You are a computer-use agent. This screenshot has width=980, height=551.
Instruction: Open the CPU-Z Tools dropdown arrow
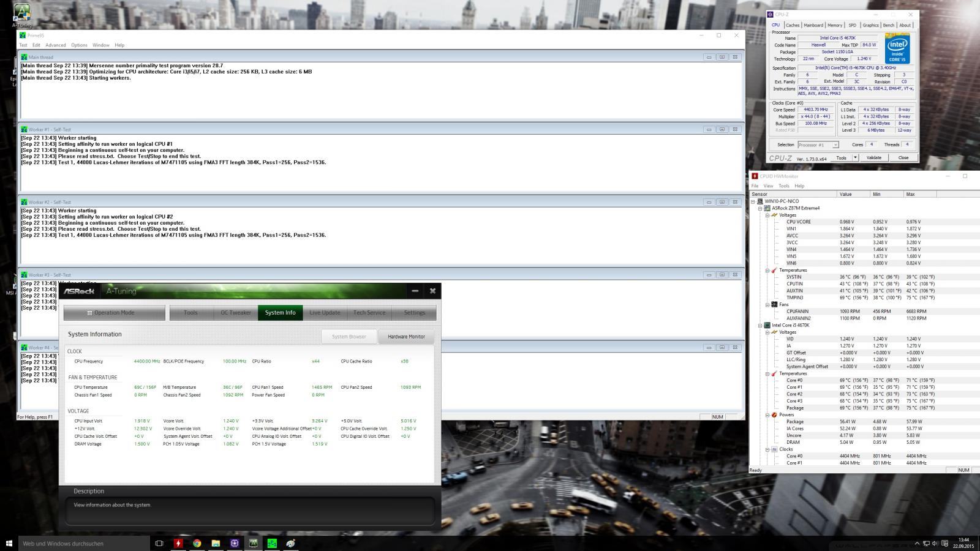tap(856, 157)
